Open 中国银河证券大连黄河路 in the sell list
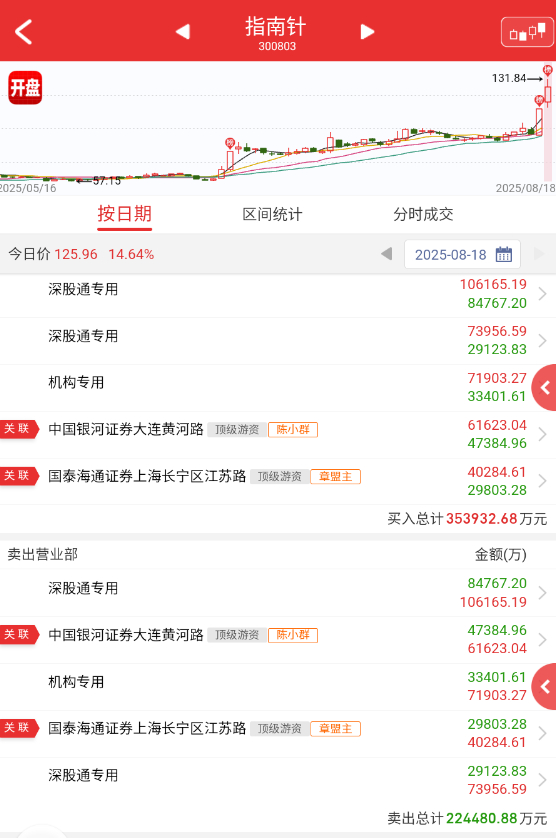 pos(126,635)
